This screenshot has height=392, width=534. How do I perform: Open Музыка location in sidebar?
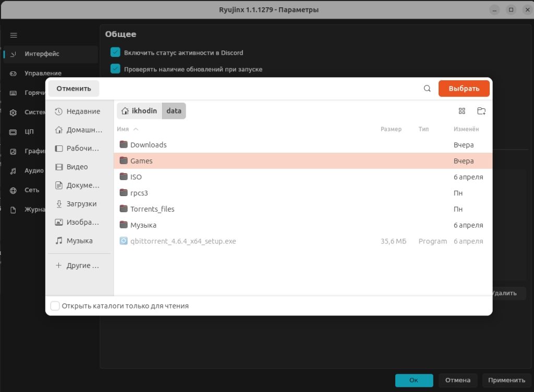79,241
